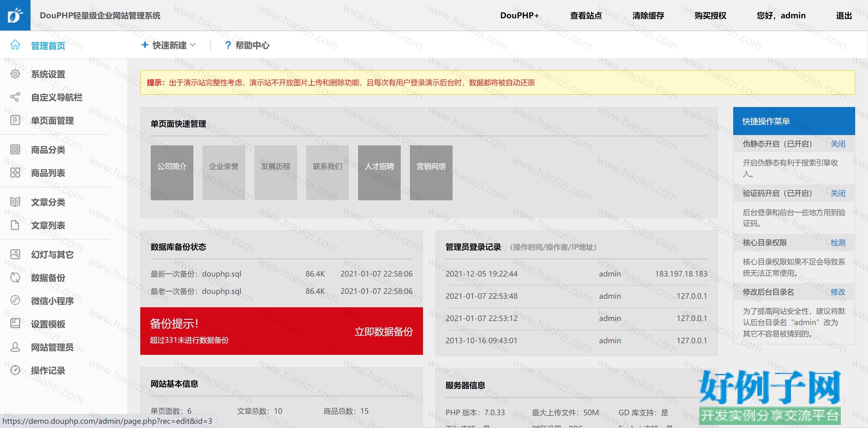Click the four-squares icon for 商品列表
This screenshot has width=868, height=428.
coord(15,173)
